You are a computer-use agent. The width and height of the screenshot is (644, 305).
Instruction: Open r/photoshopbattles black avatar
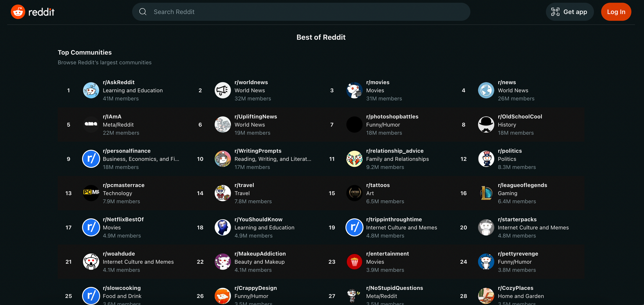[x=355, y=125]
